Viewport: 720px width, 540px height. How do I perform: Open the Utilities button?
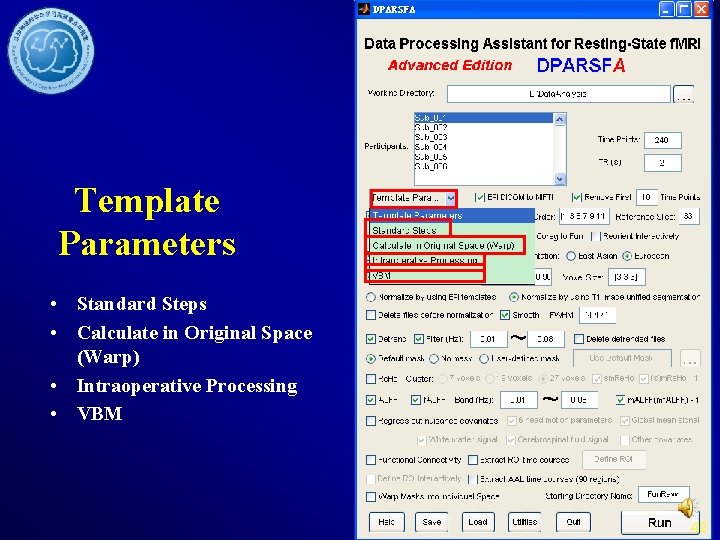click(x=524, y=522)
